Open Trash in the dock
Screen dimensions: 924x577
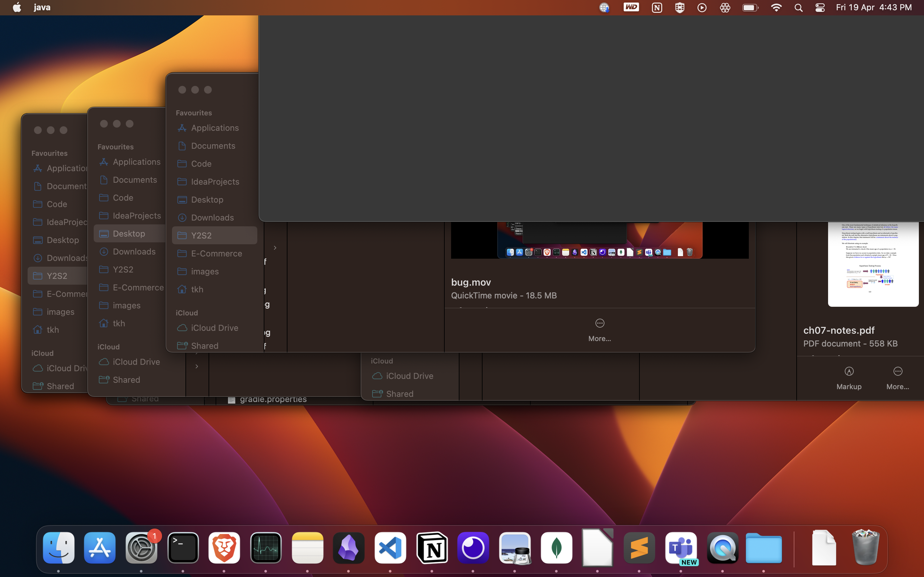click(x=865, y=548)
